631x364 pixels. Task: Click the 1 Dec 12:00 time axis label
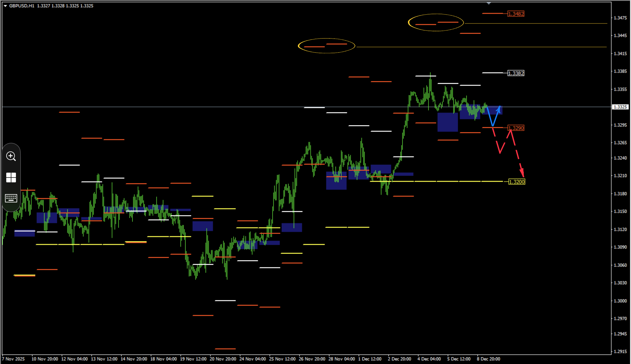click(370, 359)
